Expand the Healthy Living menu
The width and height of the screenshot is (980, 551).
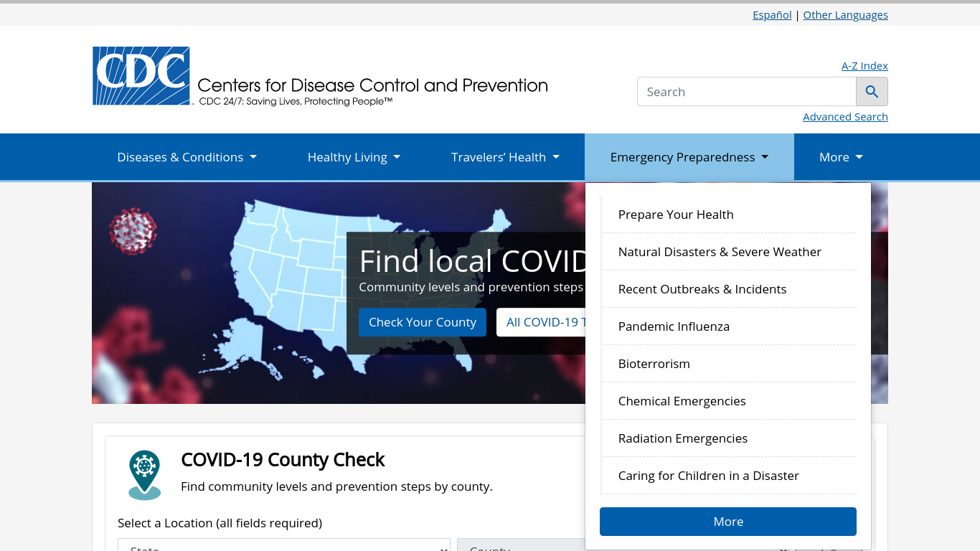point(354,157)
